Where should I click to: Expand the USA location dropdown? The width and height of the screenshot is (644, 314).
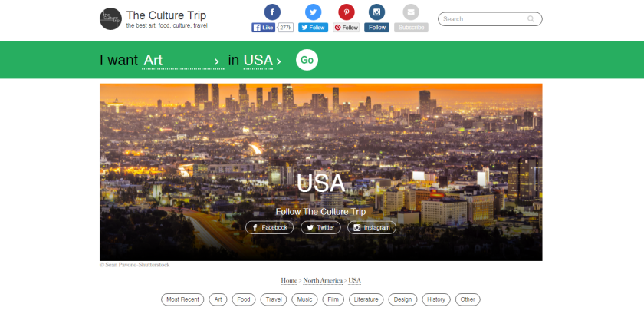pos(262,61)
